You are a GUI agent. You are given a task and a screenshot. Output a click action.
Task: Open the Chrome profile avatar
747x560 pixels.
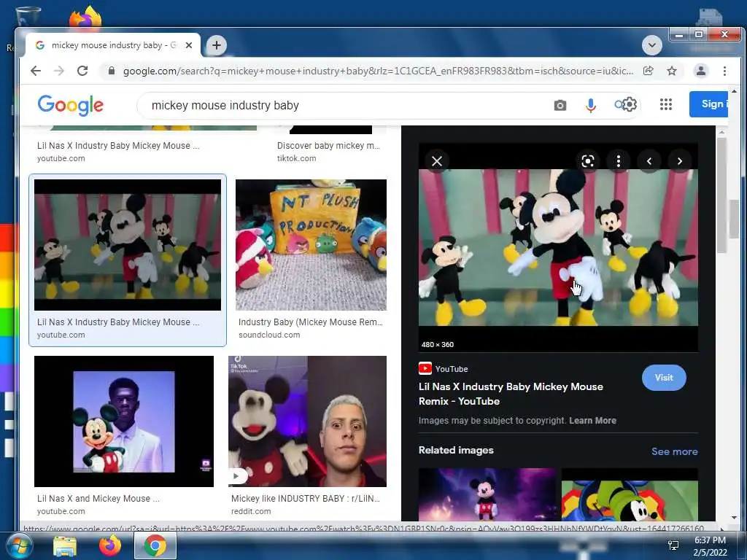pos(701,71)
